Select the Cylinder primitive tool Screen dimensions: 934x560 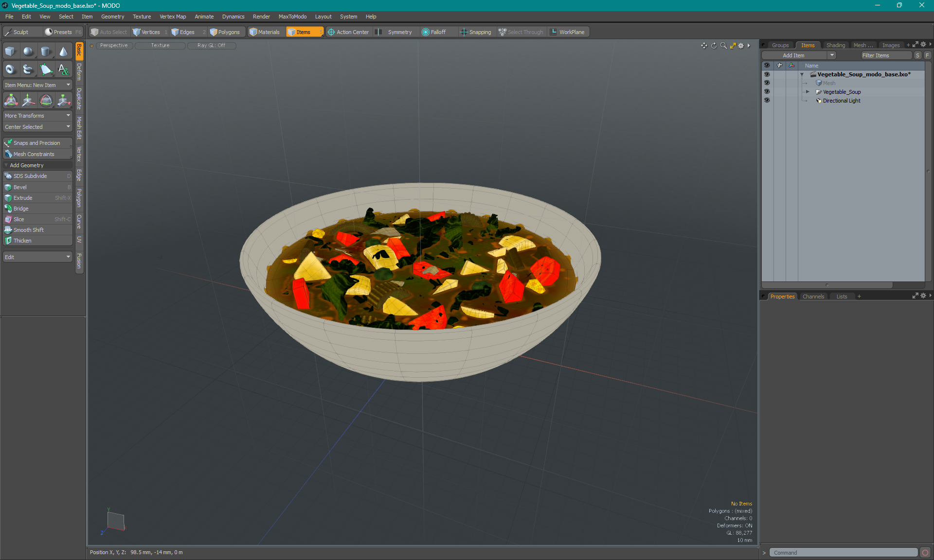pyautogui.click(x=46, y=52)
